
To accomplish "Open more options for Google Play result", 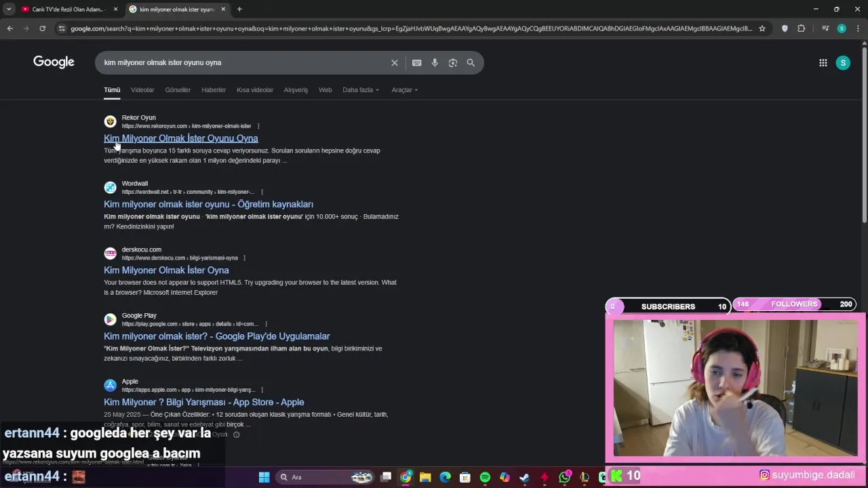I will [x=266, y=324].
